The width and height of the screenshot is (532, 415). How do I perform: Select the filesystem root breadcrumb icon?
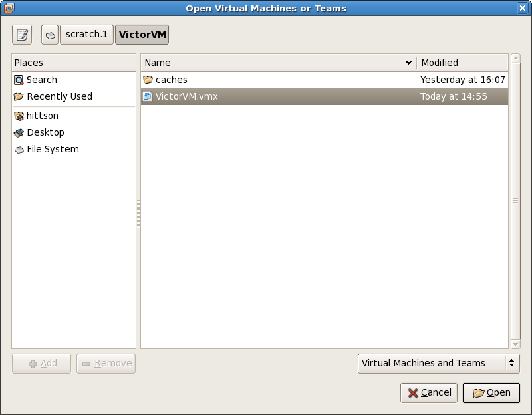pyautogui.click(x=49, y=34)
